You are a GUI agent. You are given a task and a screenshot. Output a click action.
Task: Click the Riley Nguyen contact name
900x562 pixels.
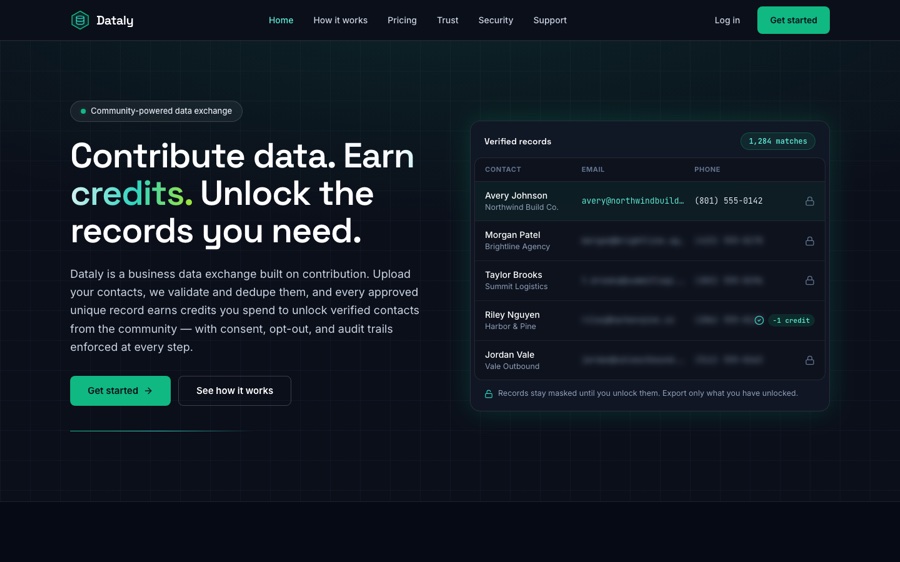coord(513,315)
